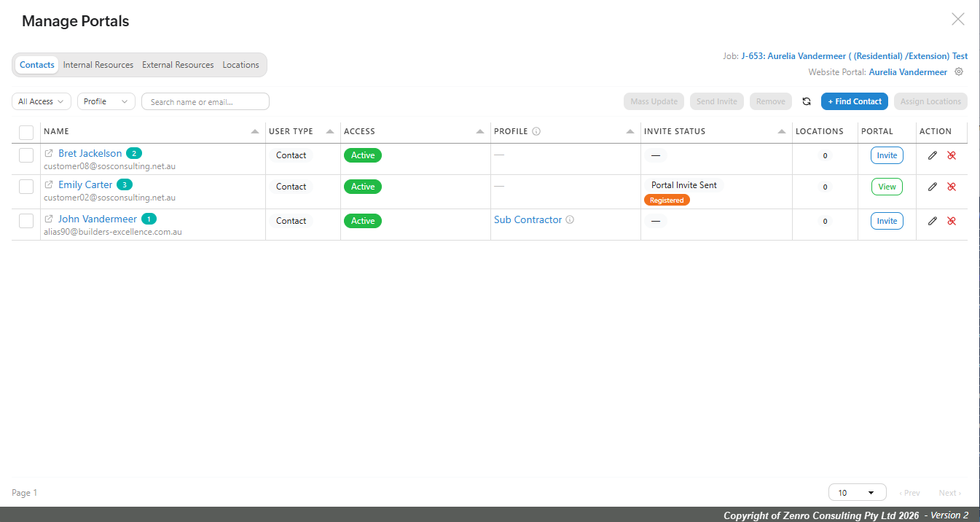The height and width of the screenshot is (522, 980).
Task: Click Active badge for Emily Carter
Action: click(x=363, y=187)
